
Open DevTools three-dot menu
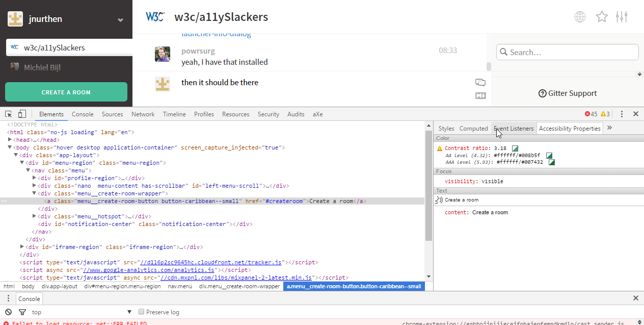[x=622, y=114]
